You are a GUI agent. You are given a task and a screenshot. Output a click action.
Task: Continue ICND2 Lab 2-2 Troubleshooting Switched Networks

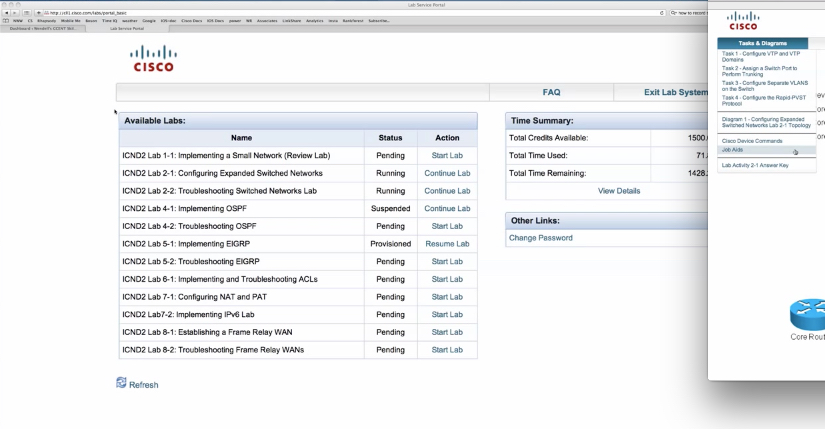click(x=447, y=191)
